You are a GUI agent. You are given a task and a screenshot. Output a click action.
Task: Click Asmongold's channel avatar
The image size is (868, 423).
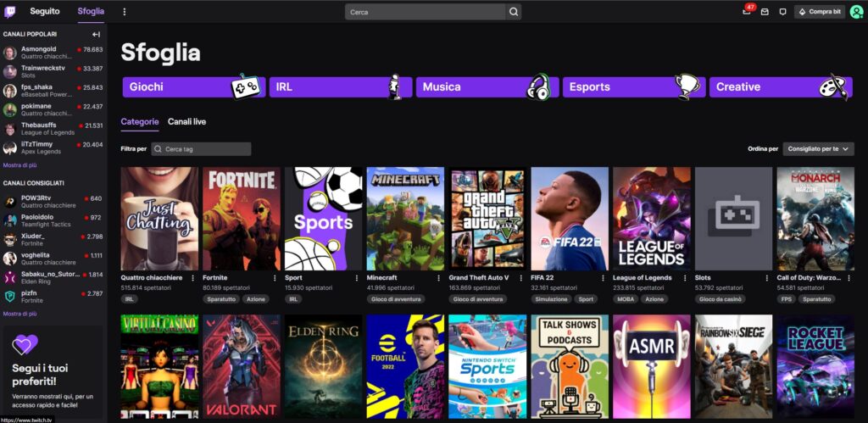coord(10,53)
